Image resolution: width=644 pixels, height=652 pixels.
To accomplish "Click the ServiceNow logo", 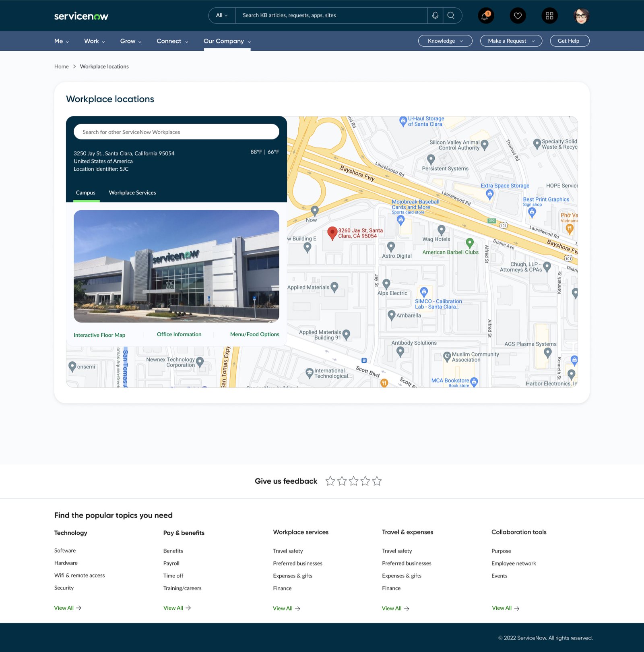I will coord(81,16).
